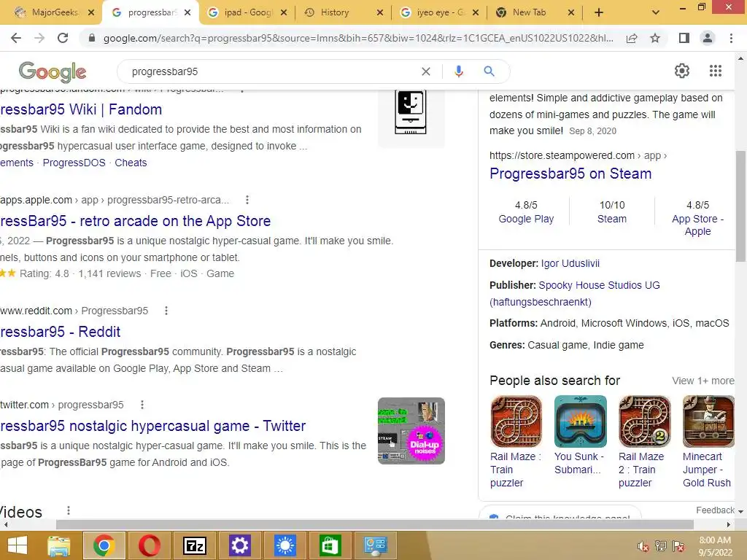Open Google quick settings gear
The width and height of the screenshot is (747, 560).
tap(682, 71)
